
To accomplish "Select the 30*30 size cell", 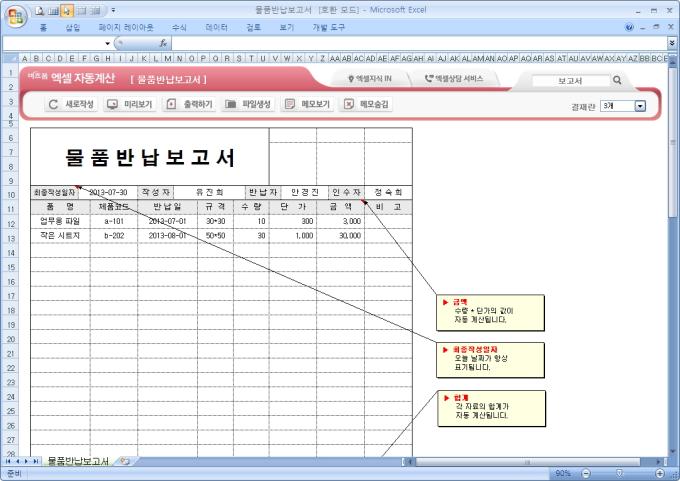I will (216, 221).
